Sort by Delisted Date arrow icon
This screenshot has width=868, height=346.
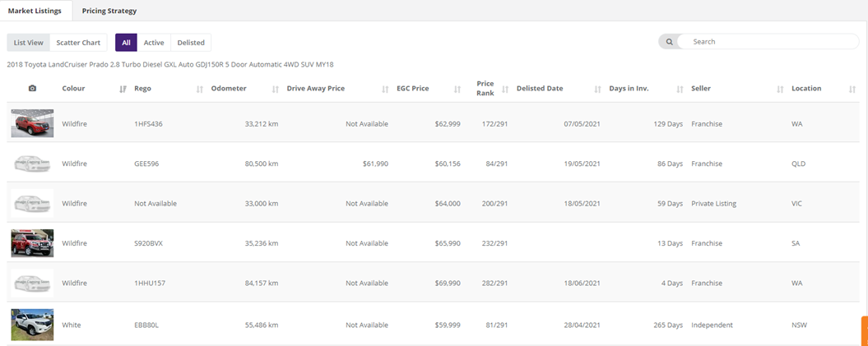coord(597,89)
